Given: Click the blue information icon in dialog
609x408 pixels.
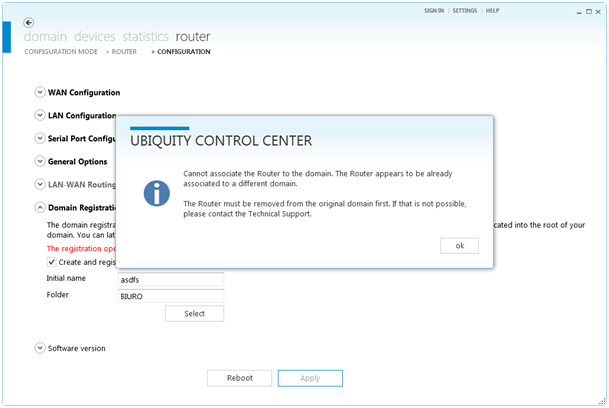Looking at the screenshot, I should click(157, 193).
